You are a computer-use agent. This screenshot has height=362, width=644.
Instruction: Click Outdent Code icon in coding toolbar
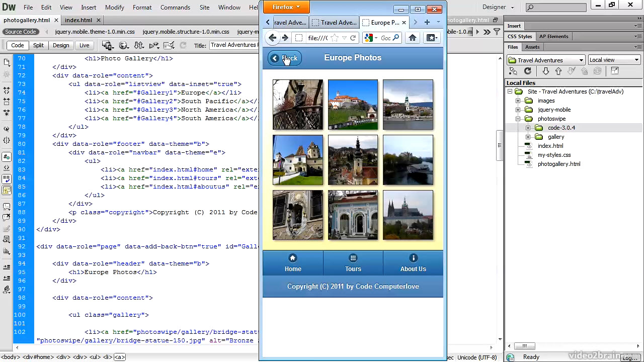click(x=7, y=278)
